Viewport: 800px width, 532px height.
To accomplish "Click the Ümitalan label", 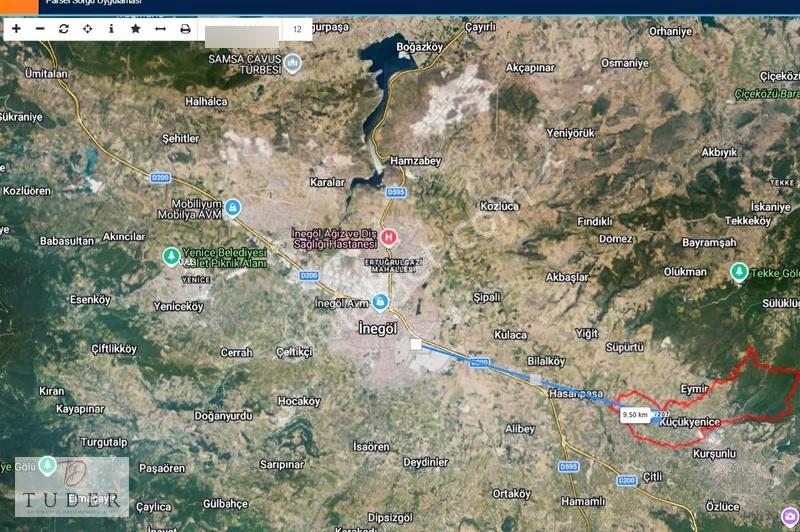I will tap(46, 73).
